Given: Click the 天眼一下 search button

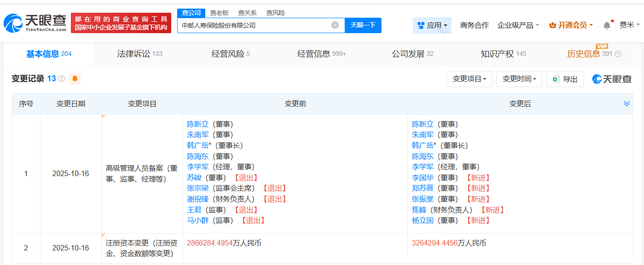Looking at the screenshot, I should coord(363,25).
